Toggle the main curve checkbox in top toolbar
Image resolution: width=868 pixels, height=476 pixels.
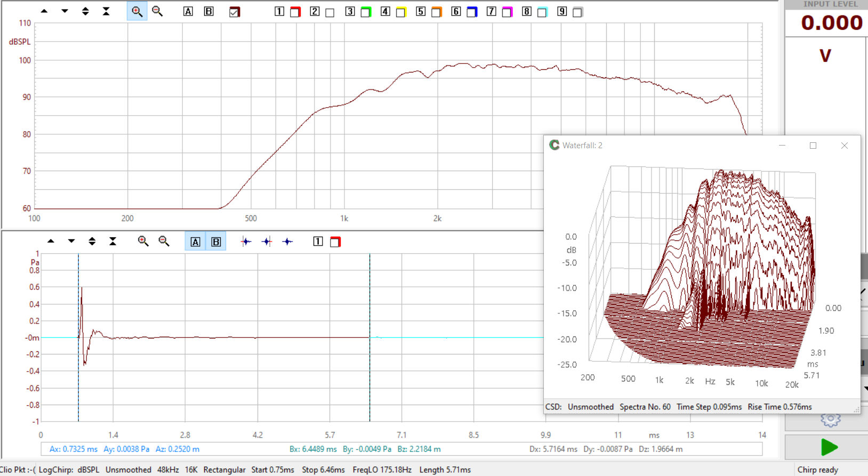(x=235, y=12)
